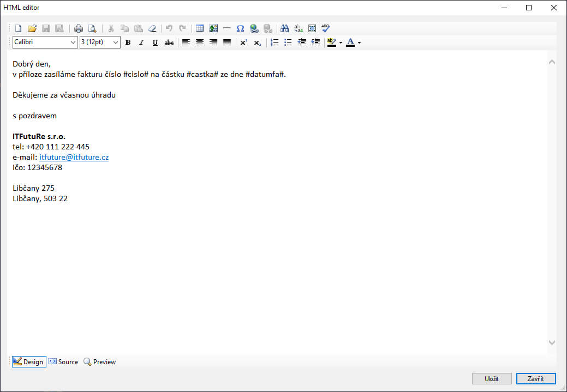Toggle bold formatting
The height and width of the screenshot is (392, 567).
point(128,43)
